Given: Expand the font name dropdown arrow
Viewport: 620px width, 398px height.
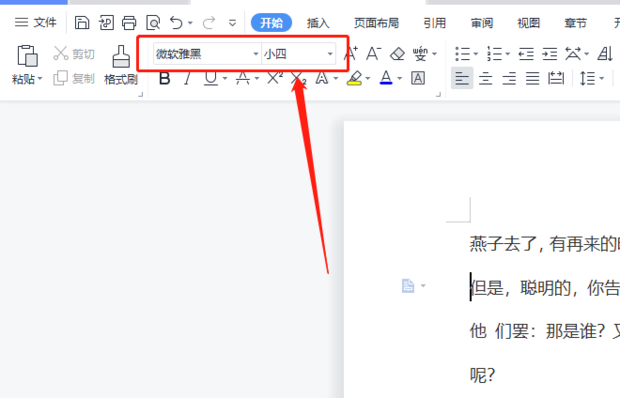Looking at the screenshot, I should 256,54.
